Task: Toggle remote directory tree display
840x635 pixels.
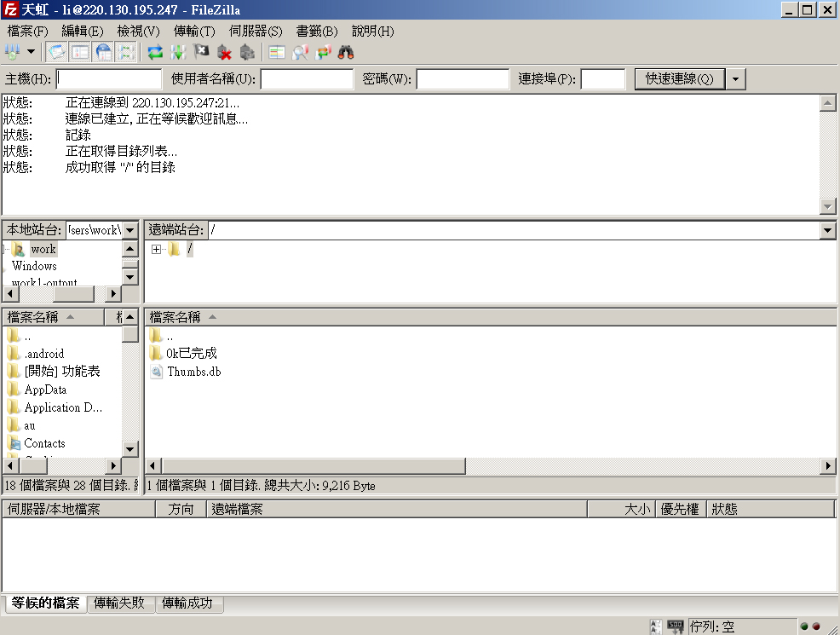Action: (x=103, y=53)
